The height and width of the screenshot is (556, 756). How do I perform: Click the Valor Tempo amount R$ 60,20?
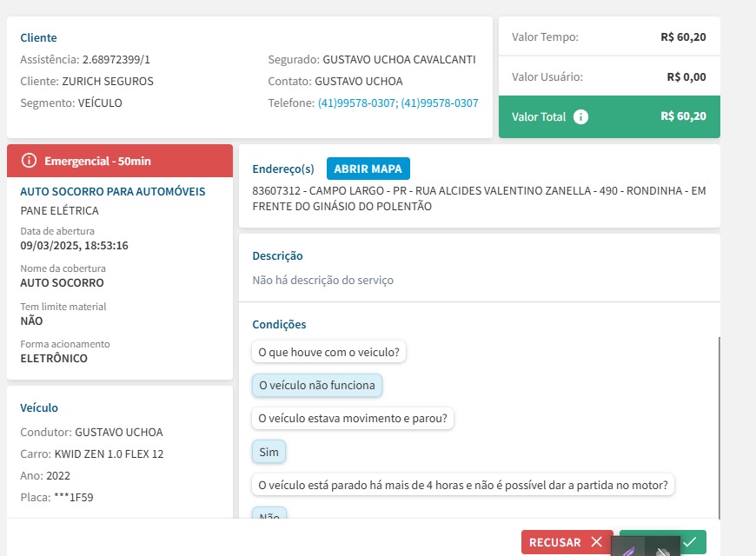coord(683,37)
